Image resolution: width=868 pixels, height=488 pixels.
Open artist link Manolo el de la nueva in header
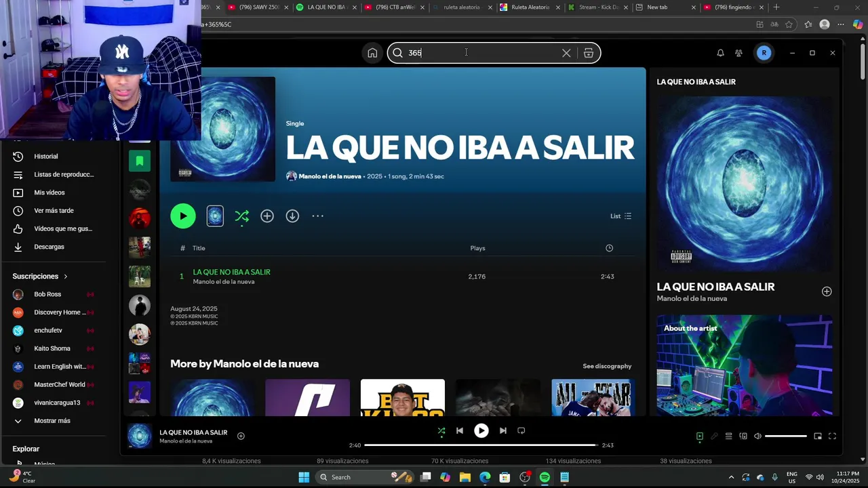coord(330,176)
